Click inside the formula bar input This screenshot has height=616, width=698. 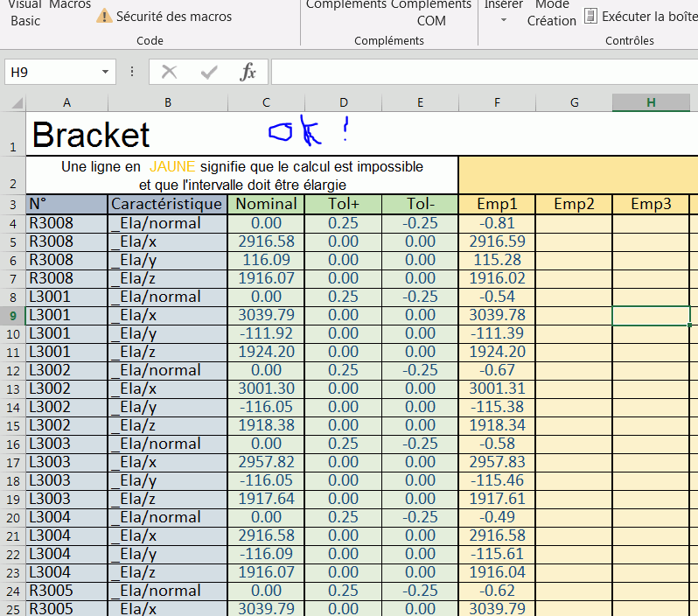481,72
